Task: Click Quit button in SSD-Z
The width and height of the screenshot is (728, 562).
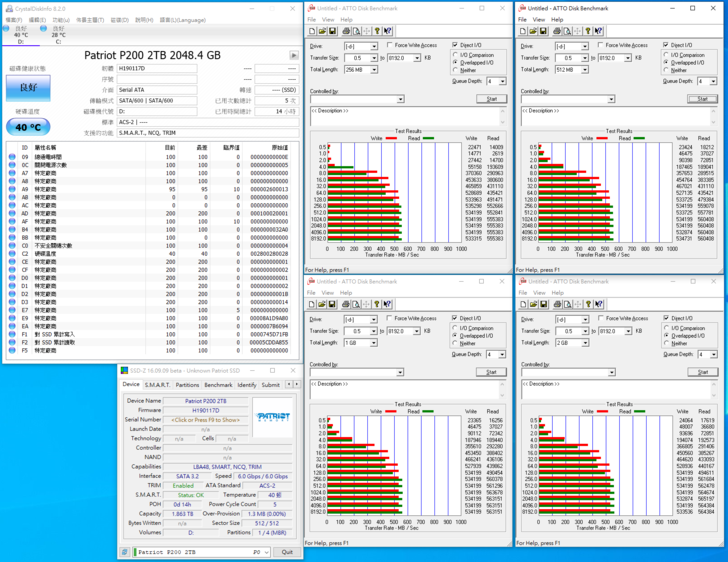Action: pyautogui.click(x=287, y=552)
